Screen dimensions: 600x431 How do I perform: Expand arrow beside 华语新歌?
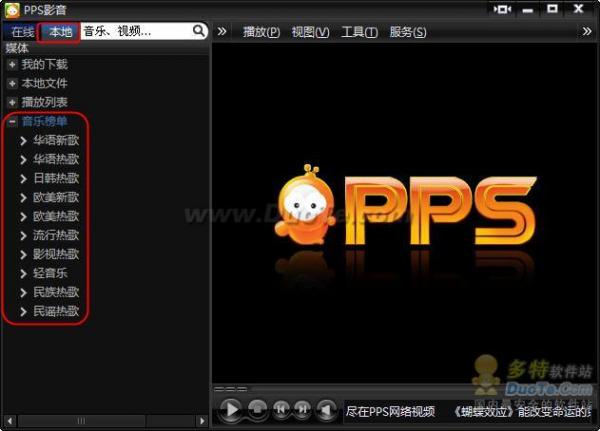click(x=23, y=141)
